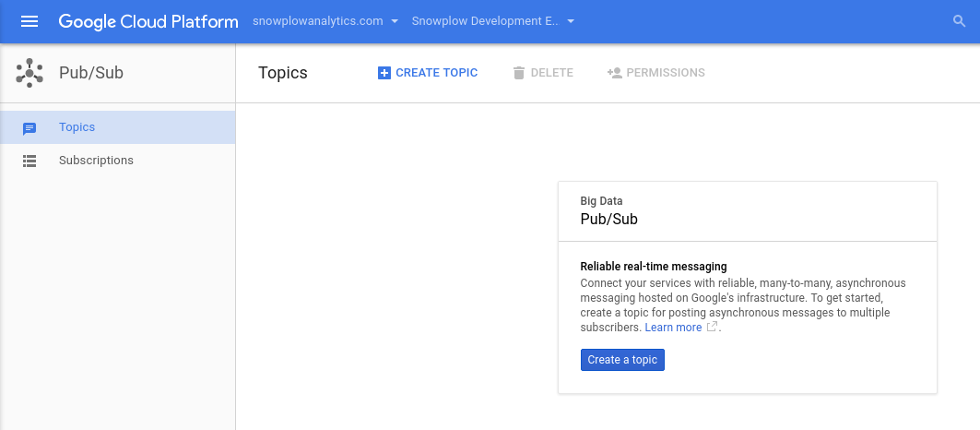Open the Learn more link
This screenshot has width=980, height=430.
(x=673, y=328)
